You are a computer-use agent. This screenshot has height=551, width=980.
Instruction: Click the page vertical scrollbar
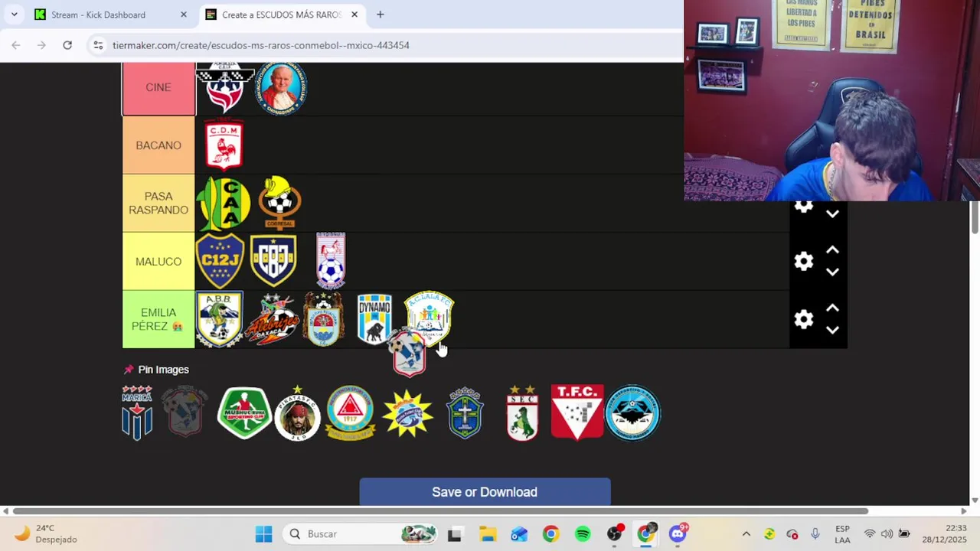point(975,218)
